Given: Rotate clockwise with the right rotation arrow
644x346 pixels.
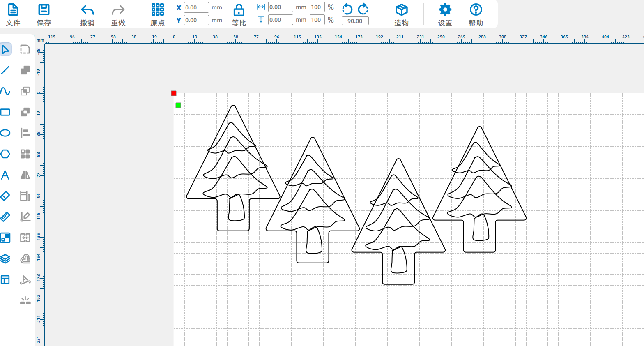Looking at the screenshot, I should pos(363,9).
